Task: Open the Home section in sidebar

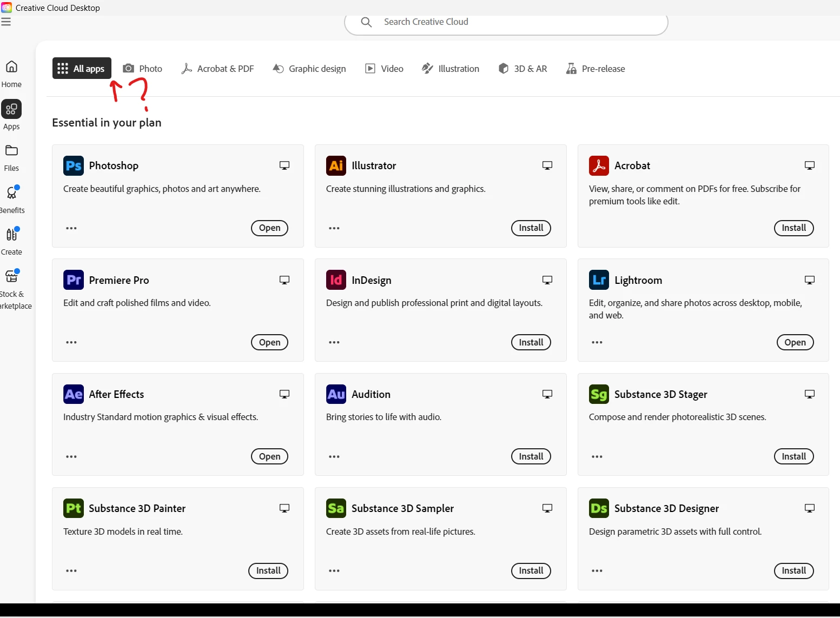Action: point(11,74)
